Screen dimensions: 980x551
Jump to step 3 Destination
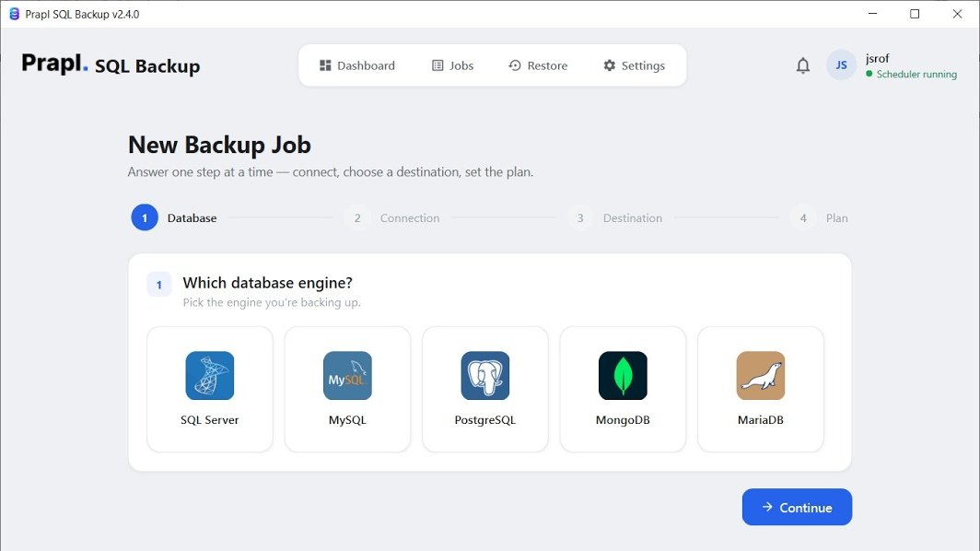pyautogui.click(x=615, y=217)
